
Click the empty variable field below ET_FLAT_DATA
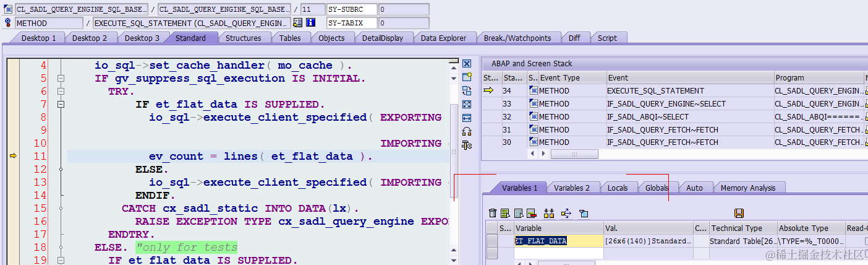(x=558, y=253)
